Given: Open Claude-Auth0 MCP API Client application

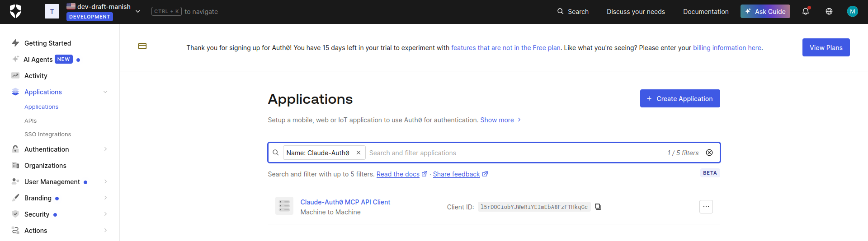Looking at the screenshot, I should point(345,202).
